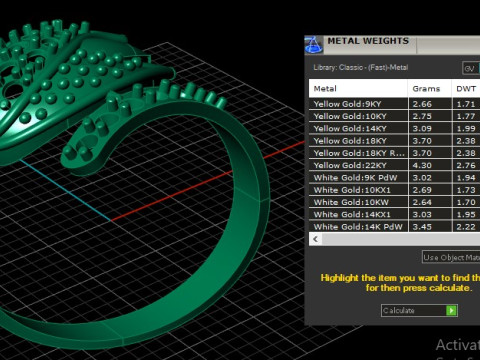Click the Metal column header
Screen dimensions: 480x360
(x=358, y=88)
